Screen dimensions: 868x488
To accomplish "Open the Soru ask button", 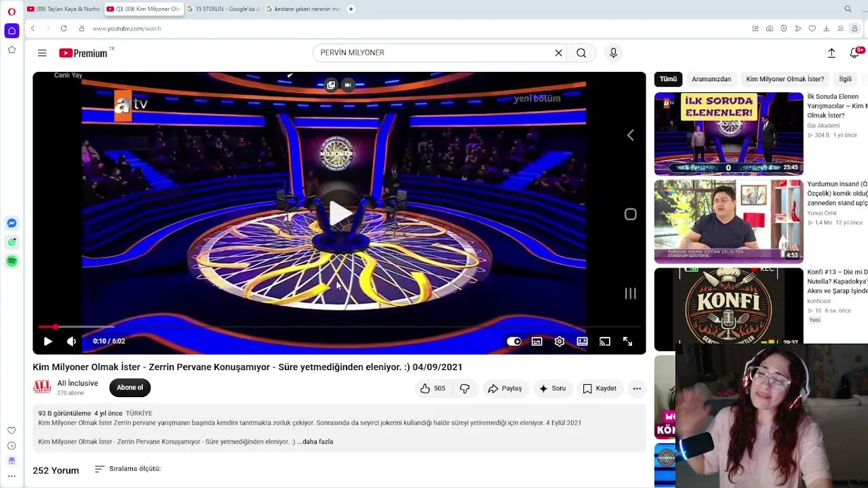I will (x=552, y=388).
